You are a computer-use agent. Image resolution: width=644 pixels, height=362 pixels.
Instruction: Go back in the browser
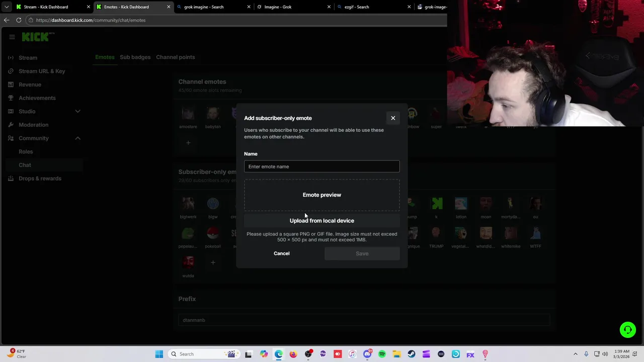(7, 20)
